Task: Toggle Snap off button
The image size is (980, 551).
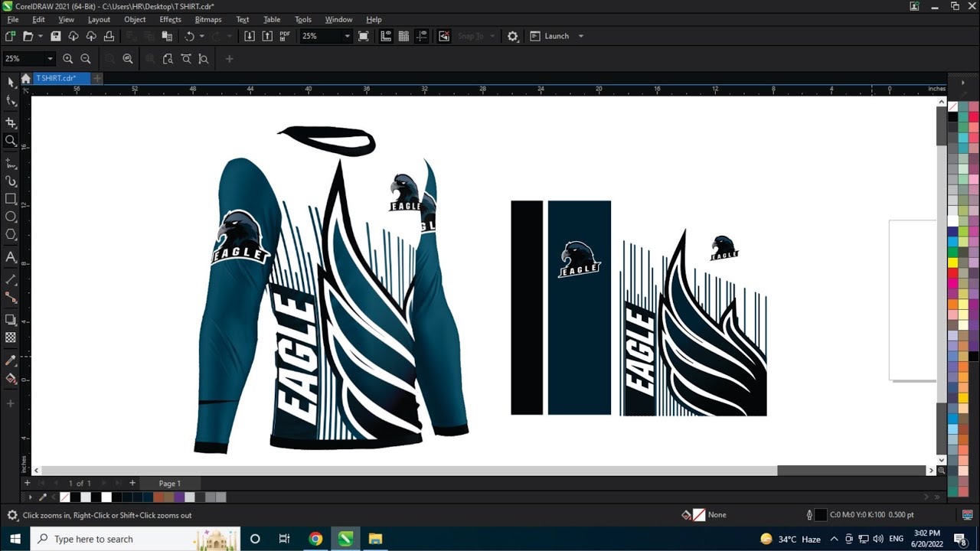Action: click(x=444, y=36)
